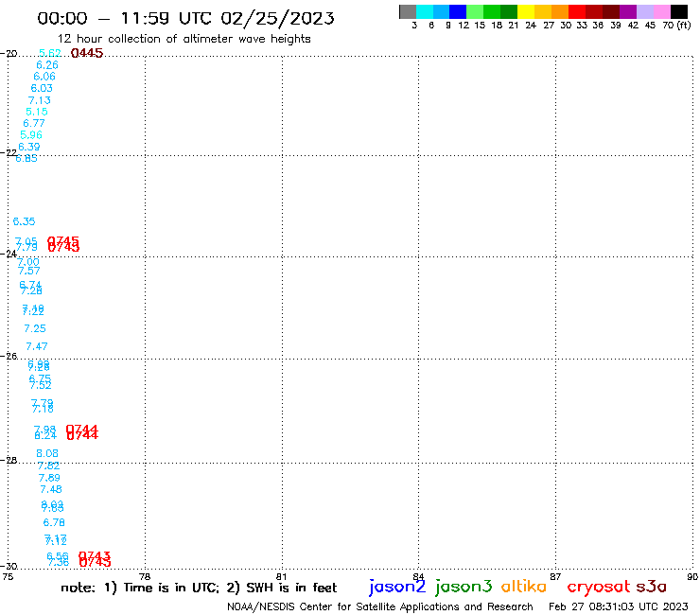Viewport: 700px width, 615px height.
Task: Click the NOAA/NESDIS credit line
Action: point(380,607)
